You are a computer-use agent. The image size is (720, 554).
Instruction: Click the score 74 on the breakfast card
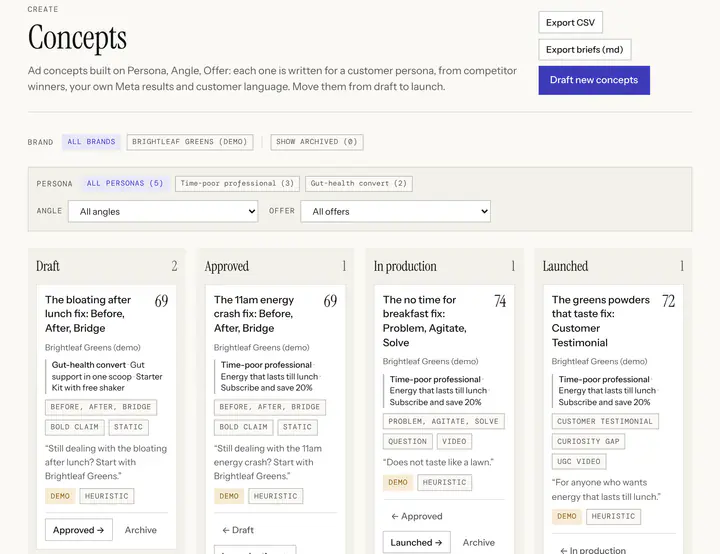(x=500, y=301)
